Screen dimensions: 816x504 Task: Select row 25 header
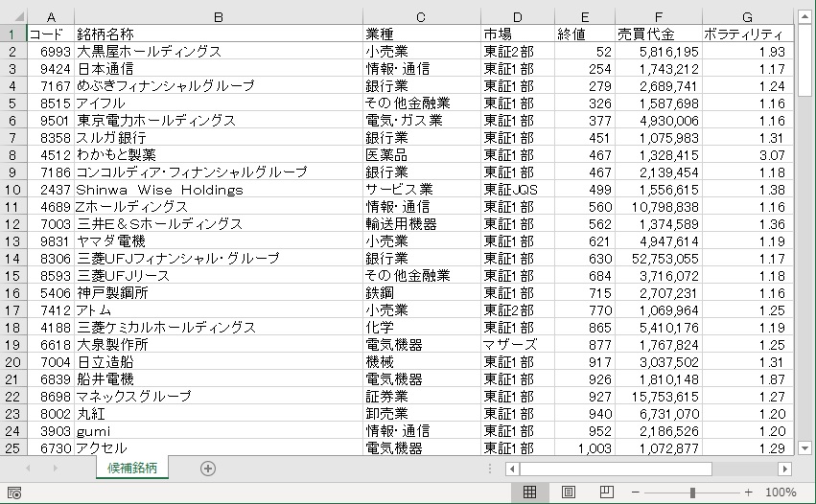click(12, 447)
